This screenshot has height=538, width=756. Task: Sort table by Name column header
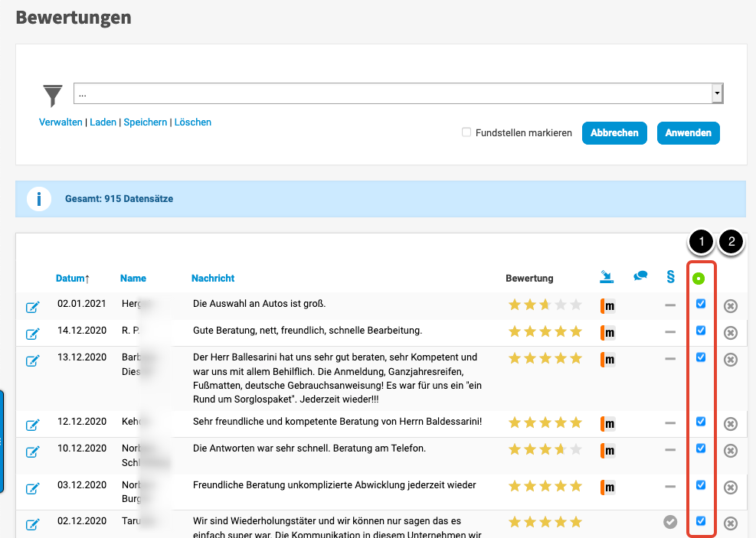(133, 278)
